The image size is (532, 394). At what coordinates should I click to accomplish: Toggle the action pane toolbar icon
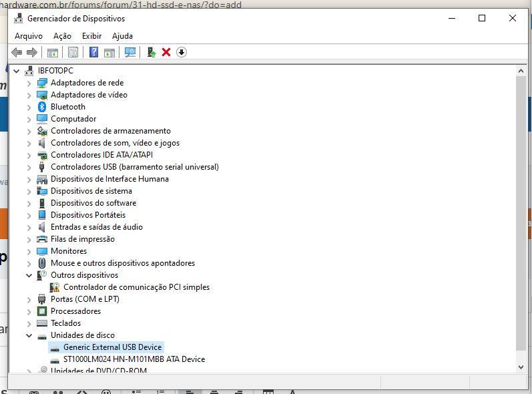pyautogui.click(x=109, y=52)
